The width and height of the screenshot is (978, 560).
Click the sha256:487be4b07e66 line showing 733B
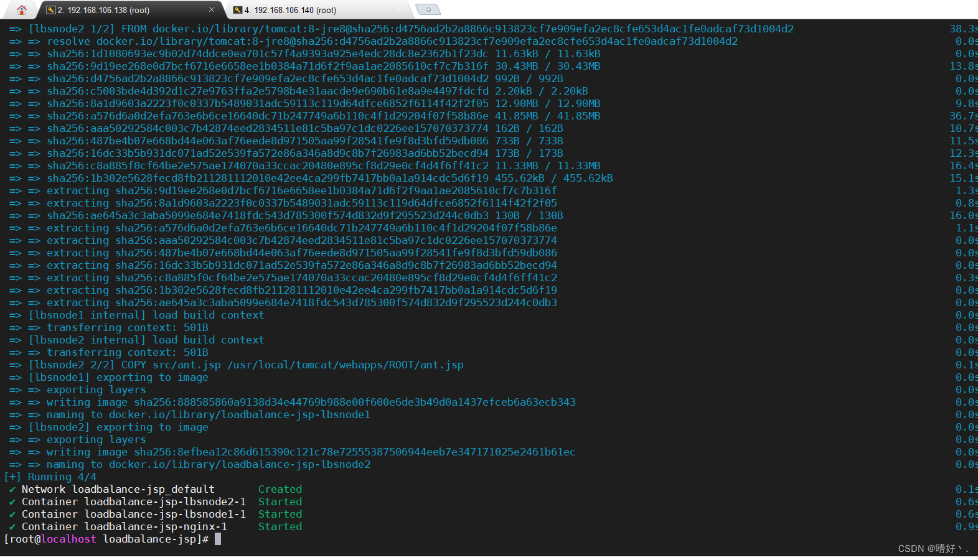pyautogui.click(x=286, y=141)
